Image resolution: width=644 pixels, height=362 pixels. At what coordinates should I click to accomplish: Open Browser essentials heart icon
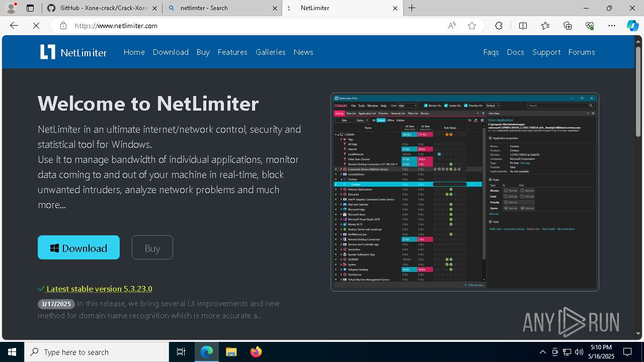point(590,26)
